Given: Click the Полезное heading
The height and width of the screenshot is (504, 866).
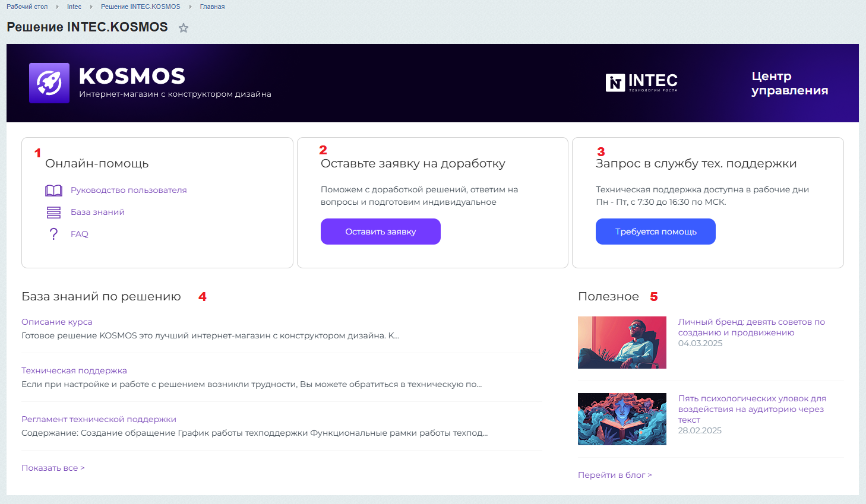Looking at the screenshot, I should [608, 296].
